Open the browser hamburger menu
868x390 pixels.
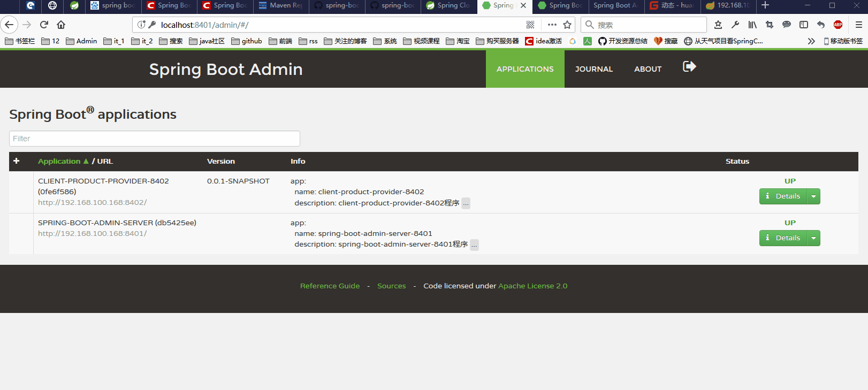[859, 25]
